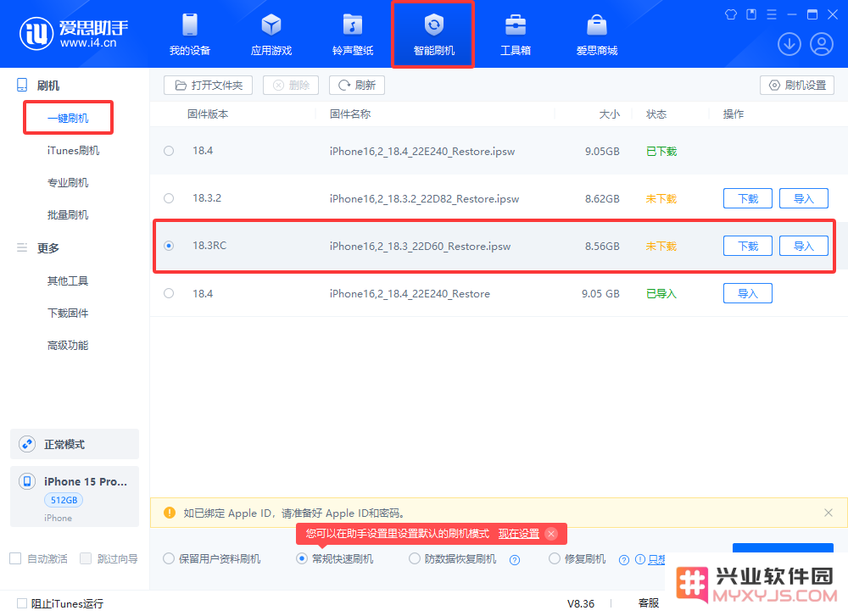The width and height of the screenshot is (848, 616).
Task: Select the iPhone 15 Pro device card
Action: [x=75, y=497]
